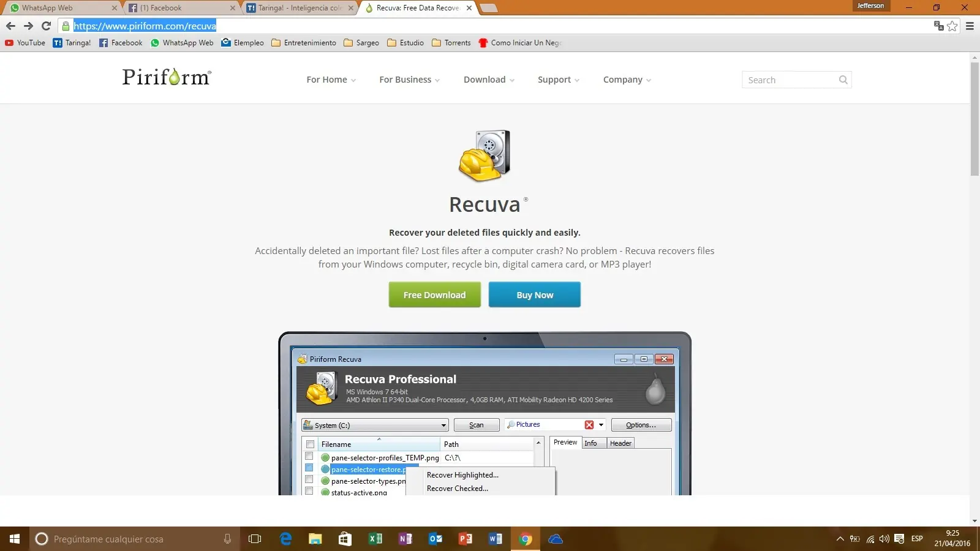The image size is (980, 551).
Task: Open the Estudio bookmarks folder
Action: (405, 43)
